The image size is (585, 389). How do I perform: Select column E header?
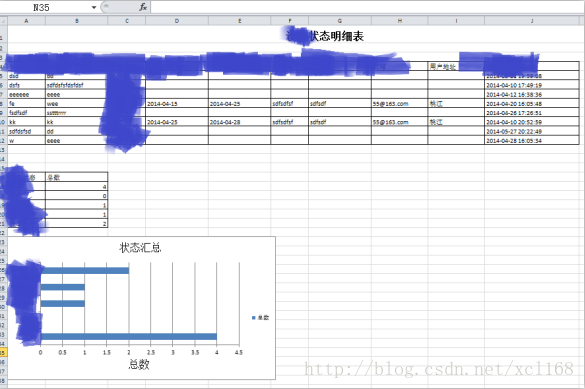tap(240, 21)
